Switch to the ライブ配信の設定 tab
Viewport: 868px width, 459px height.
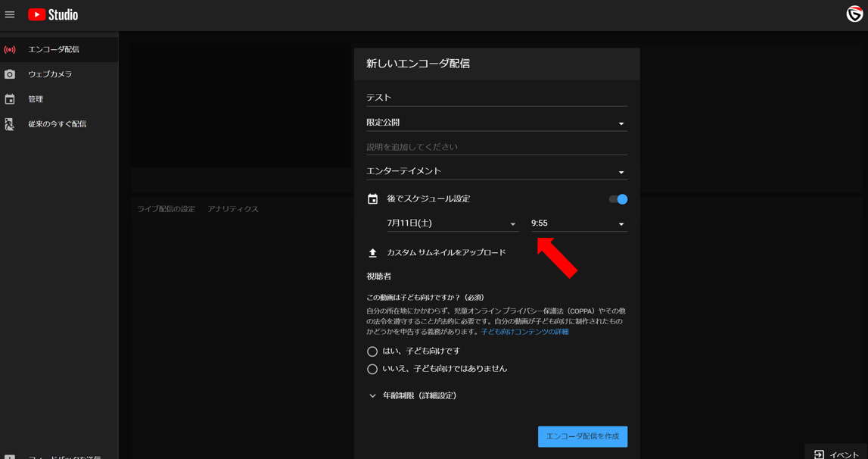tap(166, 209)
